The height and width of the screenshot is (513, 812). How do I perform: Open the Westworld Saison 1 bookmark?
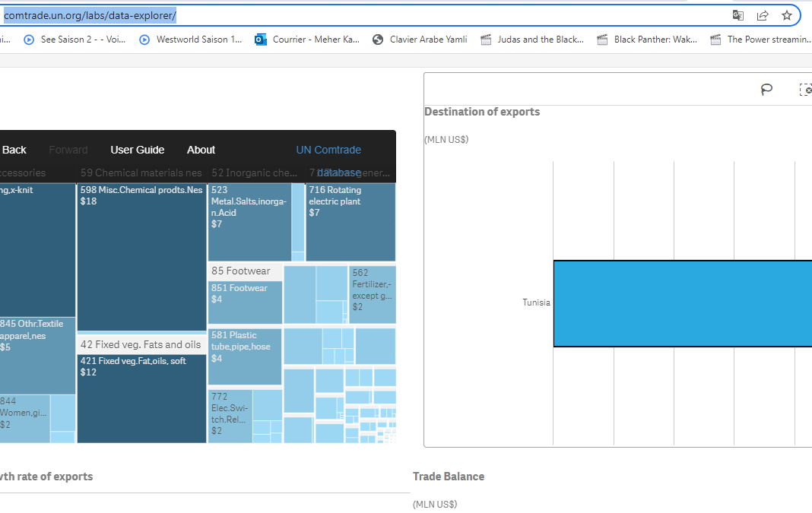point(191,40)
